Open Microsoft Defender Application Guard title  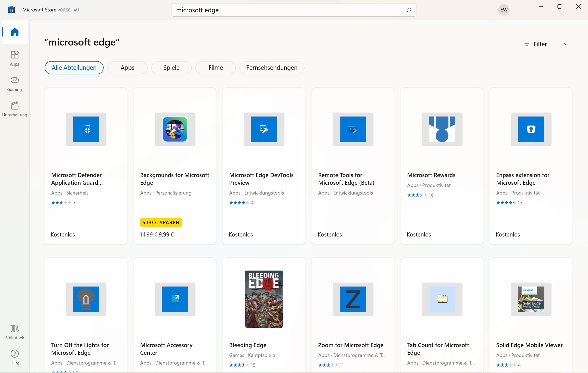pyautogui.click(x=77, y=179)
